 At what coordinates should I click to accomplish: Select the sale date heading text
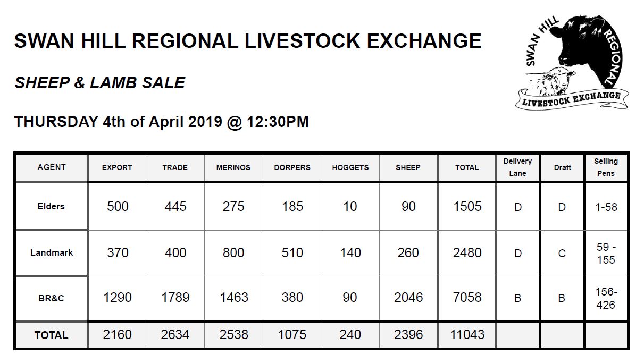point(162,122)
